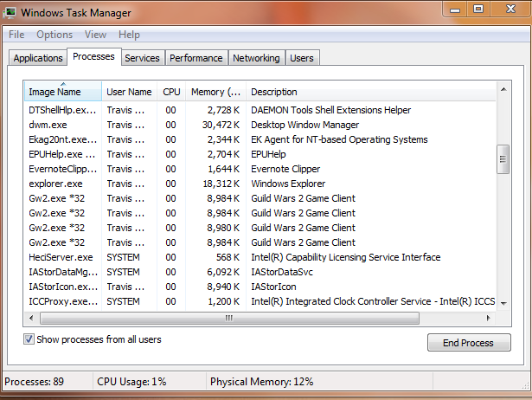The image size is (532, 400).
Task: Toggle Show processes from all users
Action: (x=30, y=339)
